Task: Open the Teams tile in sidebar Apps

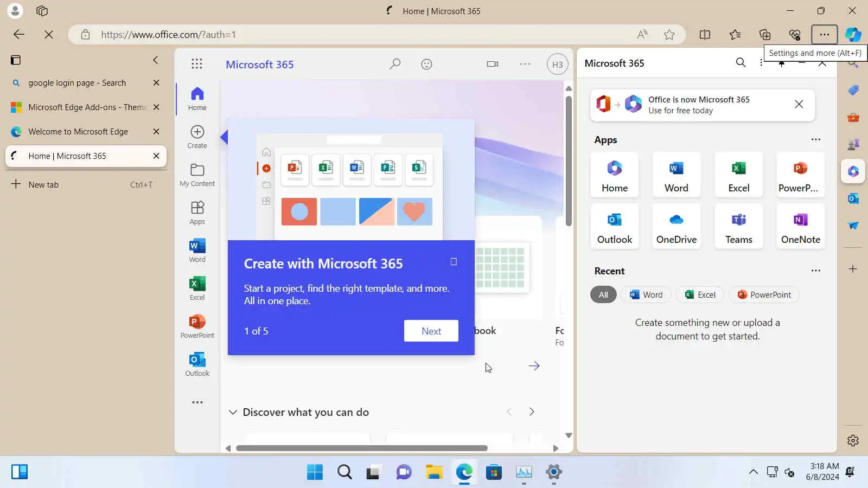Action: [x=739, y=227]
